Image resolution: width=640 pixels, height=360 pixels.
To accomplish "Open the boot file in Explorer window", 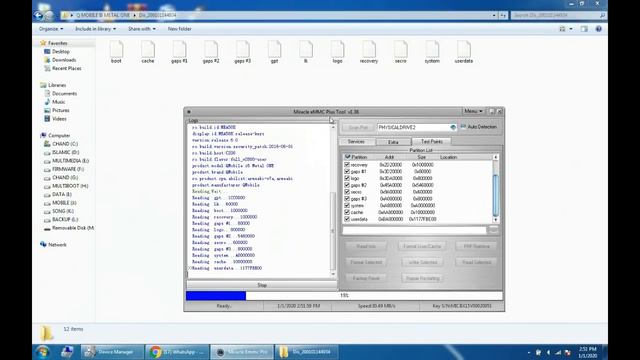I will point(116,52).
